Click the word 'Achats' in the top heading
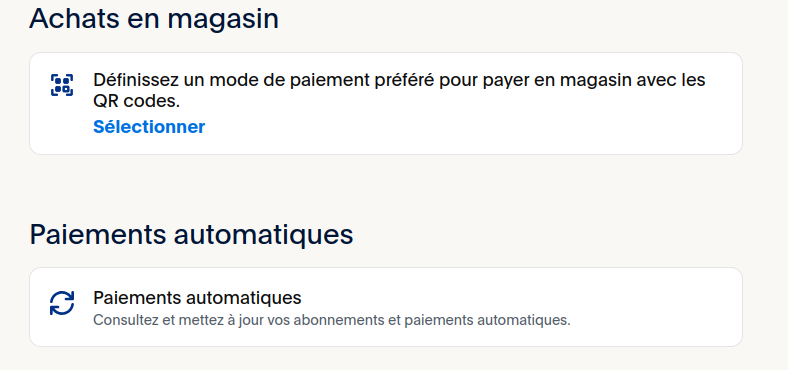This screenshot has height=370, width=788. point(74,19)
